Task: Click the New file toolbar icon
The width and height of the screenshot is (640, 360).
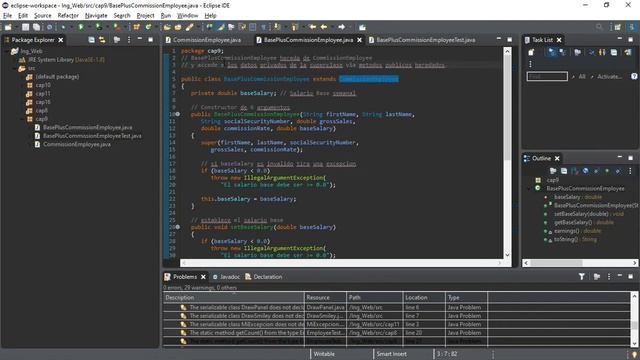Action: tap(8, 27)
